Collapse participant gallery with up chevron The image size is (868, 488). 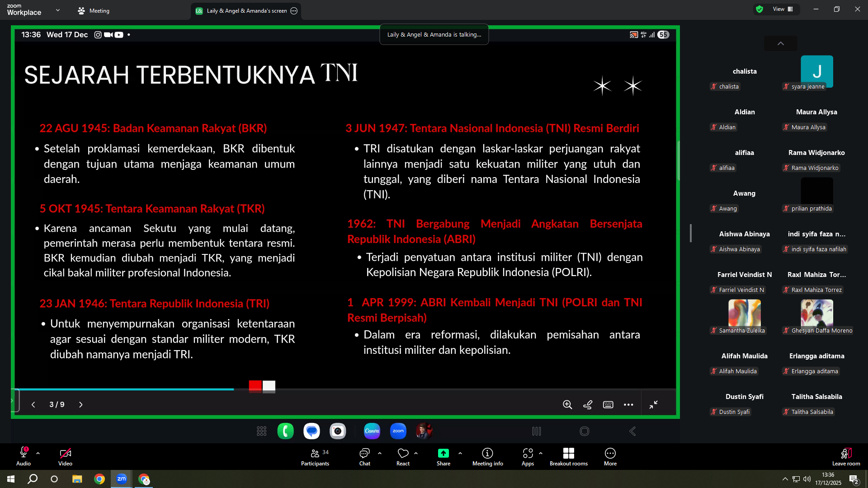tap(781, 44)
